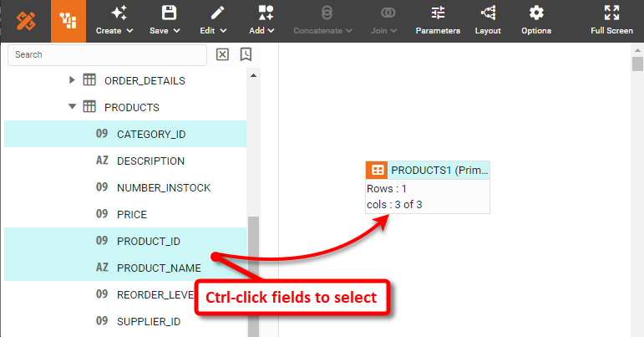Click the orange table icon on PRODUCTS1 node
The image size is (644, 337).
coord(377,170)
